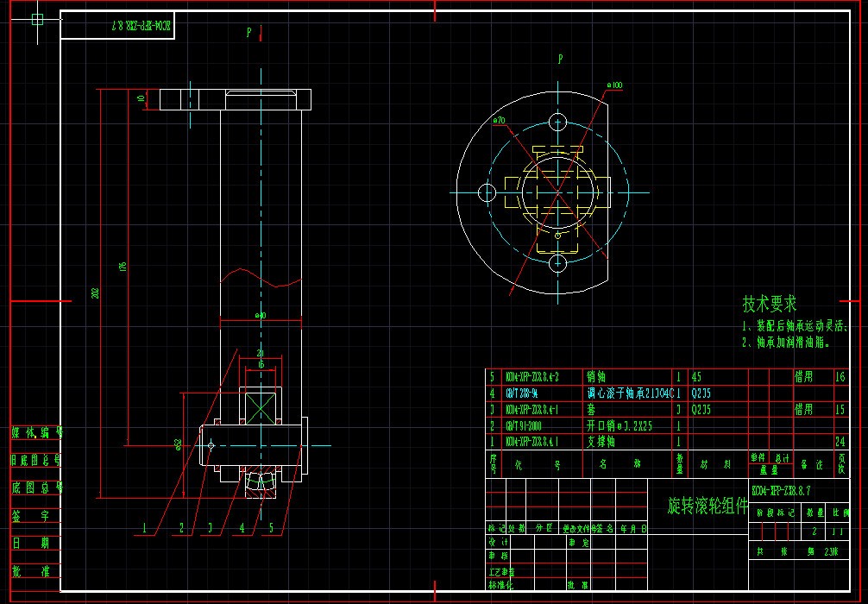This screenshot has height=604, width=868.
Task: Select the 176 vertical dimension text
Action: 123,267
